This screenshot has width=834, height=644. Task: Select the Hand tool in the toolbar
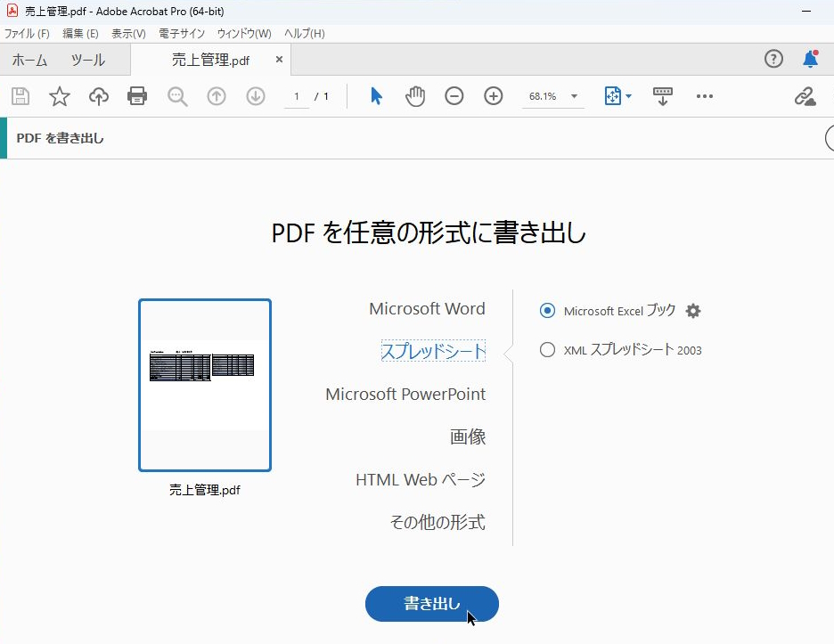pyautogui.click(x=414, y=96)
